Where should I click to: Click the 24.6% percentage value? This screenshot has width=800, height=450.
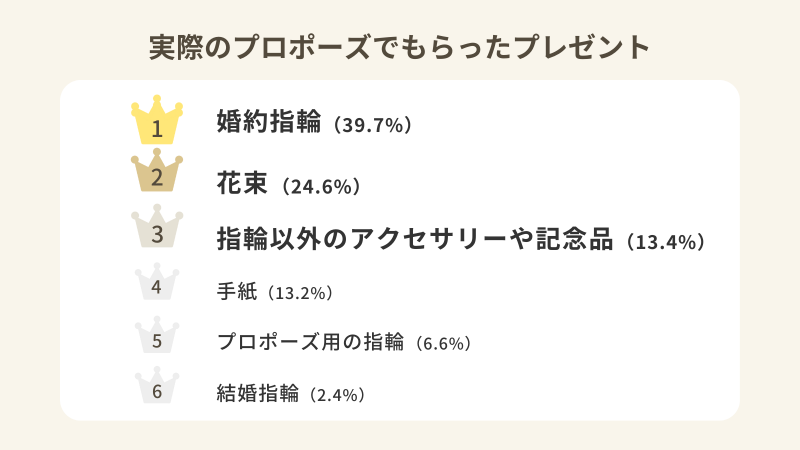click(319, 186)
